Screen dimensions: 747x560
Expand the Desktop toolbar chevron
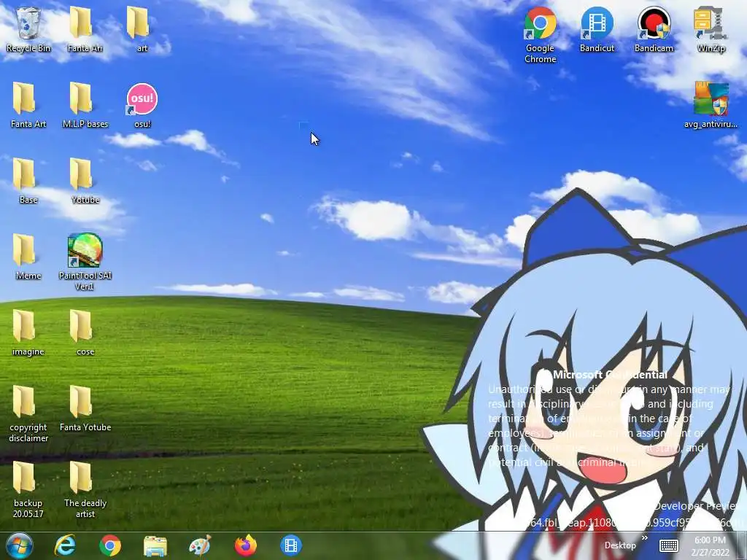pos(645,538)
